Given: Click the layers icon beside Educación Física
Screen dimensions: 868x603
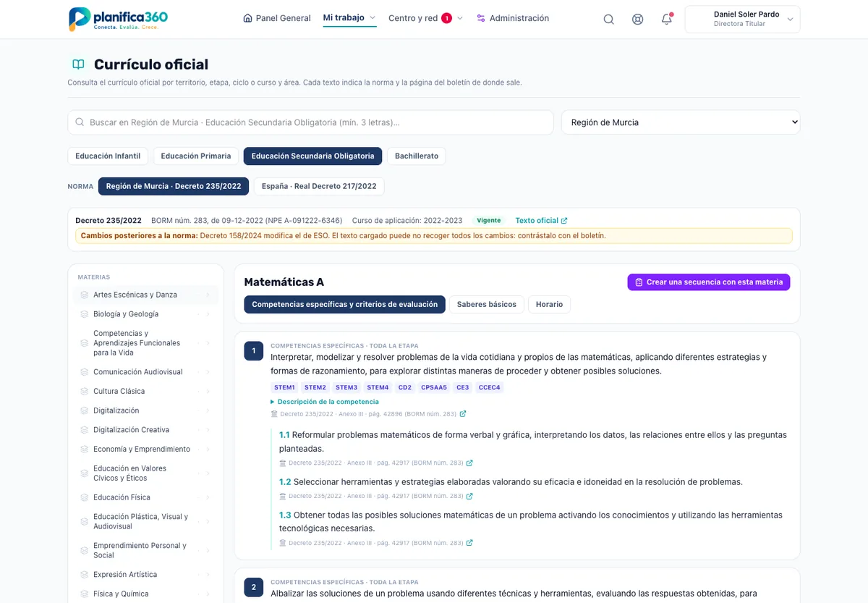Looking at the screenshot, I should [85, 497].
